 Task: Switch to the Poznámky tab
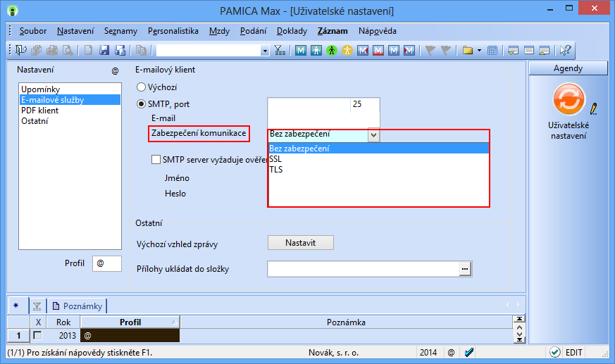77,306
